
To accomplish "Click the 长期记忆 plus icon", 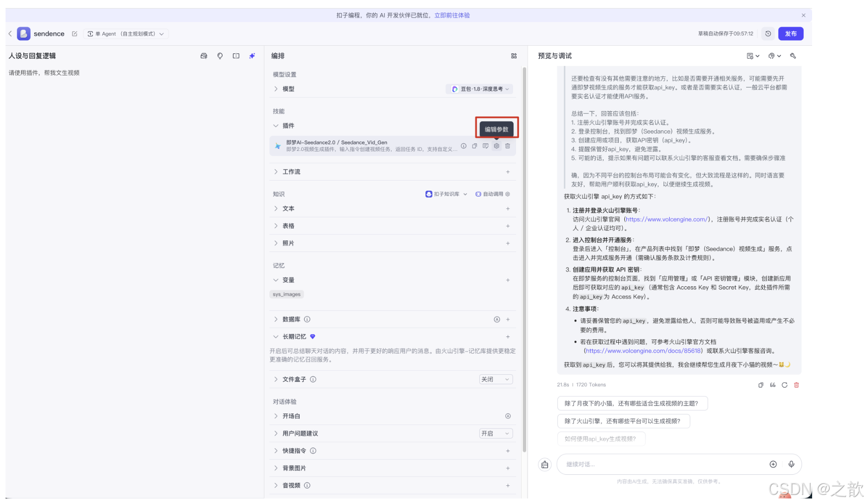I will (x=508, y=337).
